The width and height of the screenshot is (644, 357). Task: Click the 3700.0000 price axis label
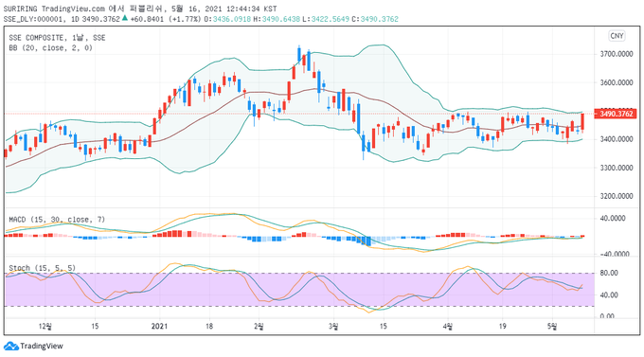[617, 54]
